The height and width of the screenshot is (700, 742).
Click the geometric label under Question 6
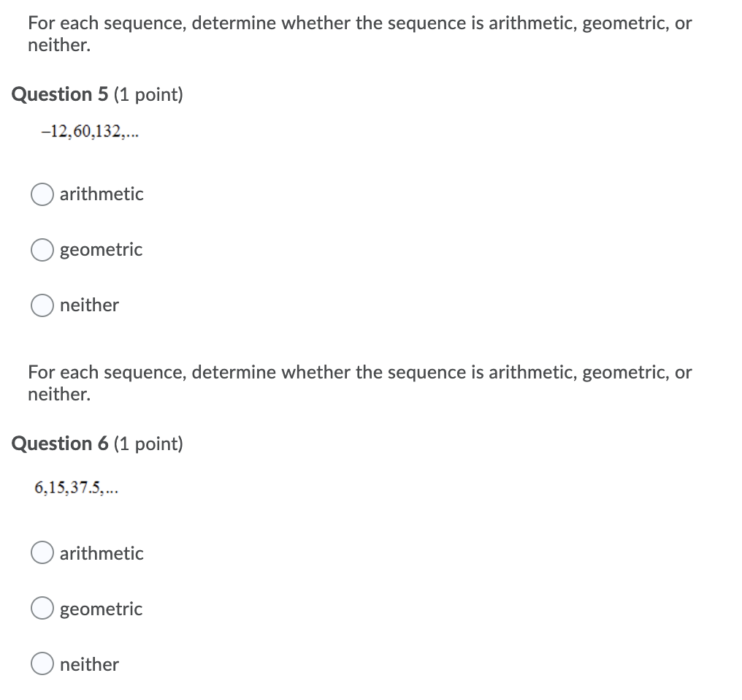[x=100, y=609]
